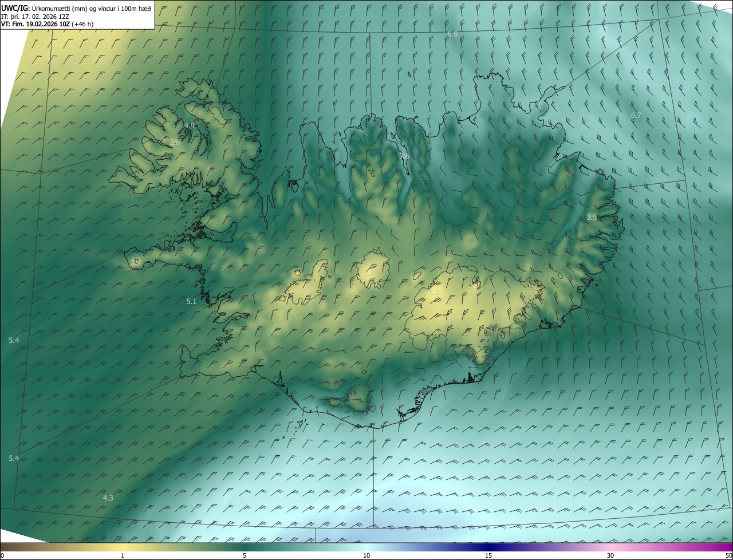This screenshot has width=733, height=560.
Task: Click the 6.7 value label over the sea
Action: coord(636,116)
